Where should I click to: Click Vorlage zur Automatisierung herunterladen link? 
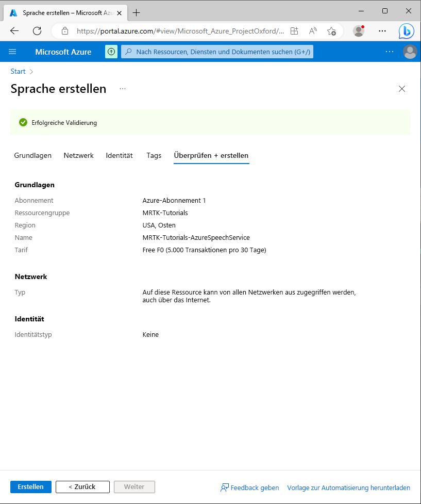tap(348, 487)
